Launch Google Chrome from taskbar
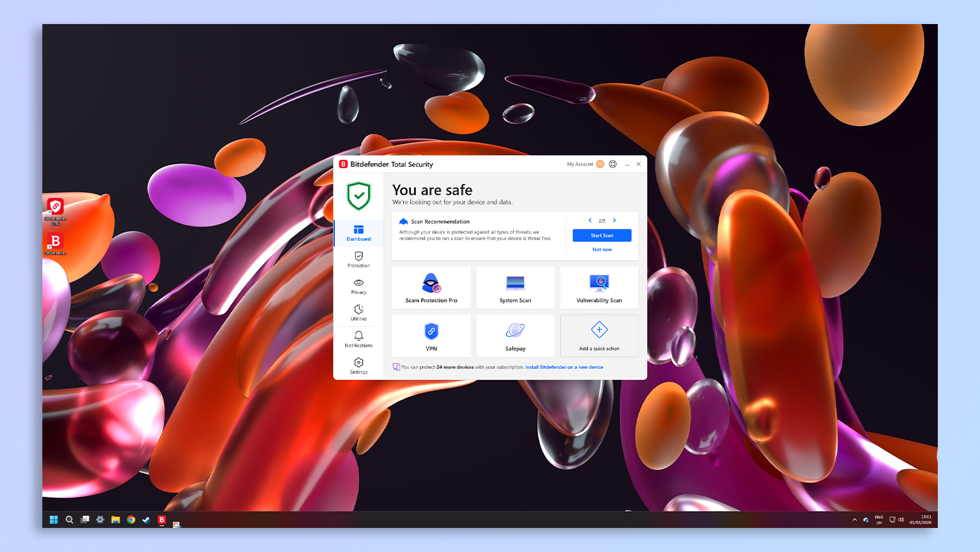 point(131,520)
